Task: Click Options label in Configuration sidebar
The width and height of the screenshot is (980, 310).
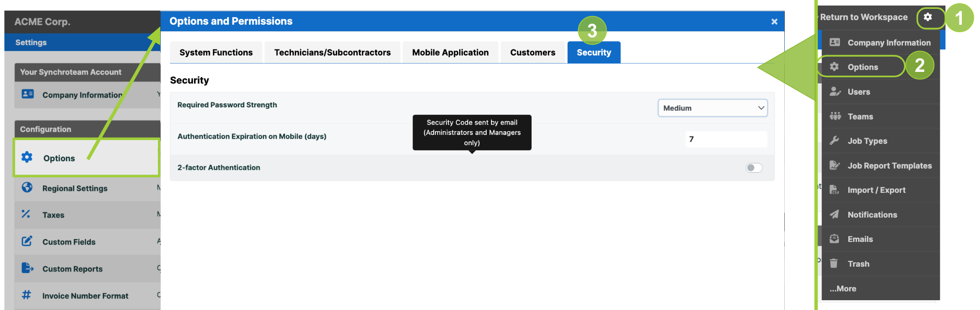Action: (x=59, y=158)
